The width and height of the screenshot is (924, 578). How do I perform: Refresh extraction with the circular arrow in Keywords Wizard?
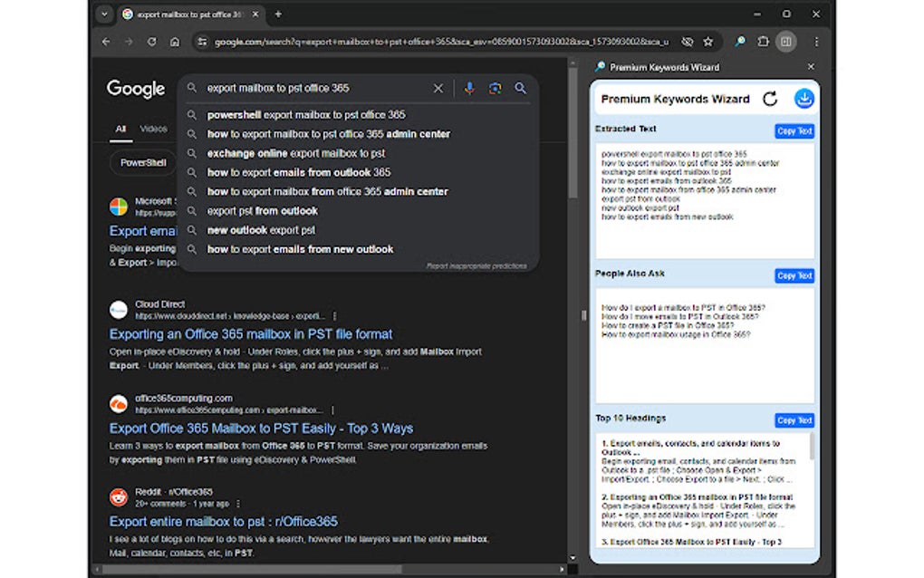769,99
